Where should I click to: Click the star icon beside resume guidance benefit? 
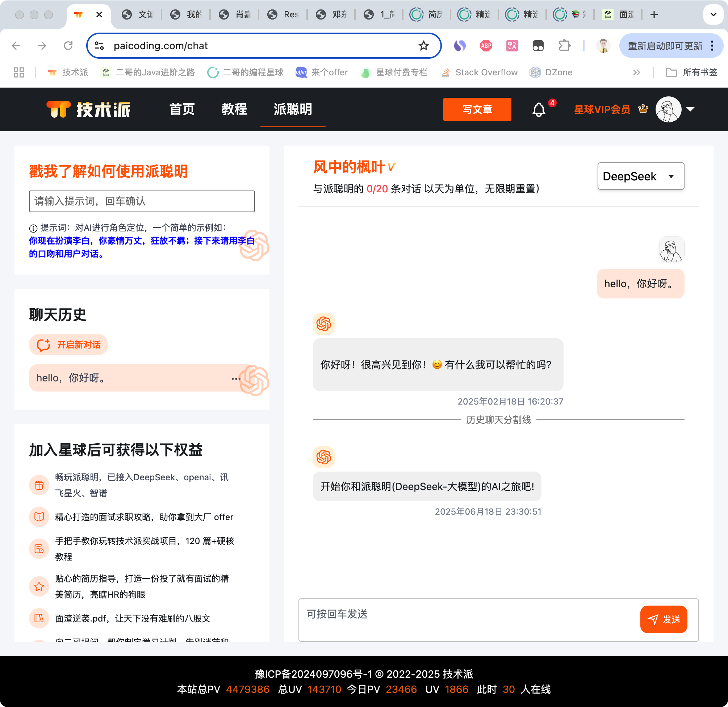pos(39,586)
